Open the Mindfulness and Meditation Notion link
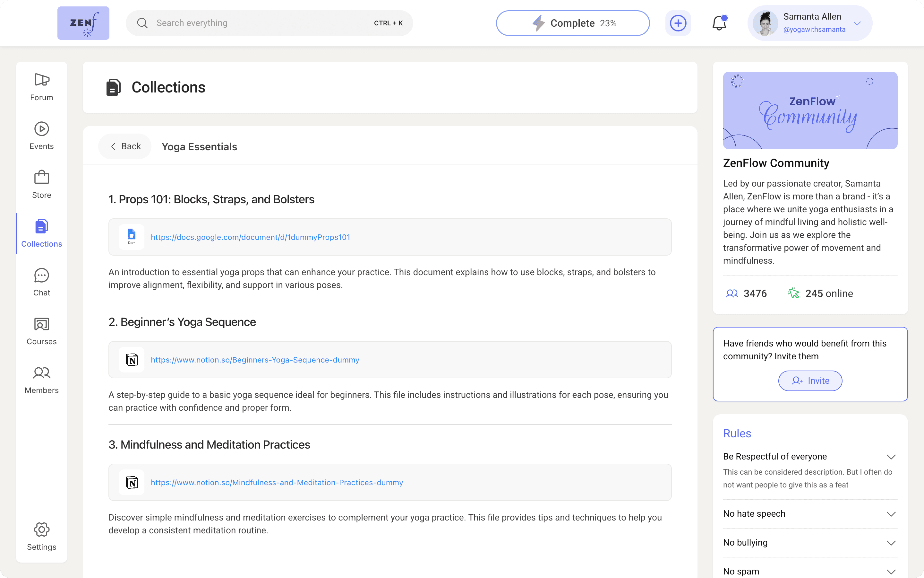 point(277,482)
